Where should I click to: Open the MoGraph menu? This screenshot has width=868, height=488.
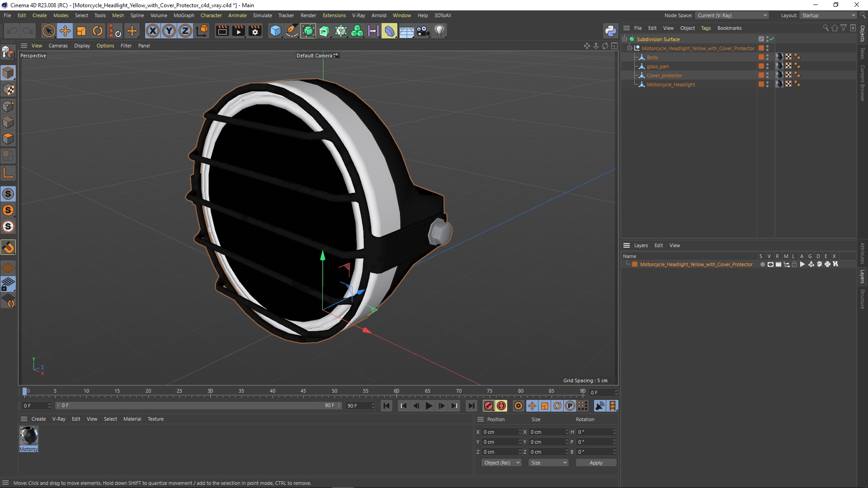(184, 15)
